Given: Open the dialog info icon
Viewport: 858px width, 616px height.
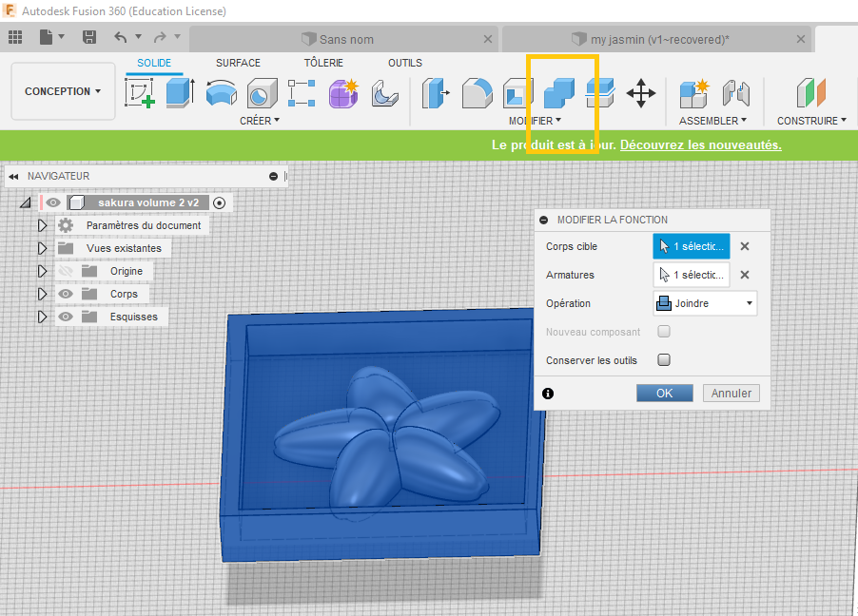Looking at the screenshot, I should point(548,394).
